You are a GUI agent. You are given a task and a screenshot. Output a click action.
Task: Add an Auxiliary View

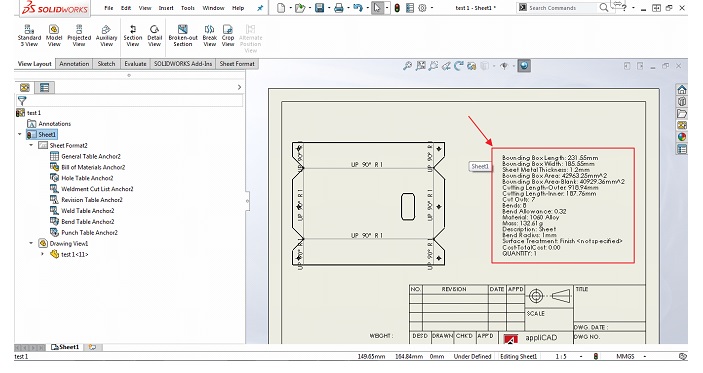(106, 36)
